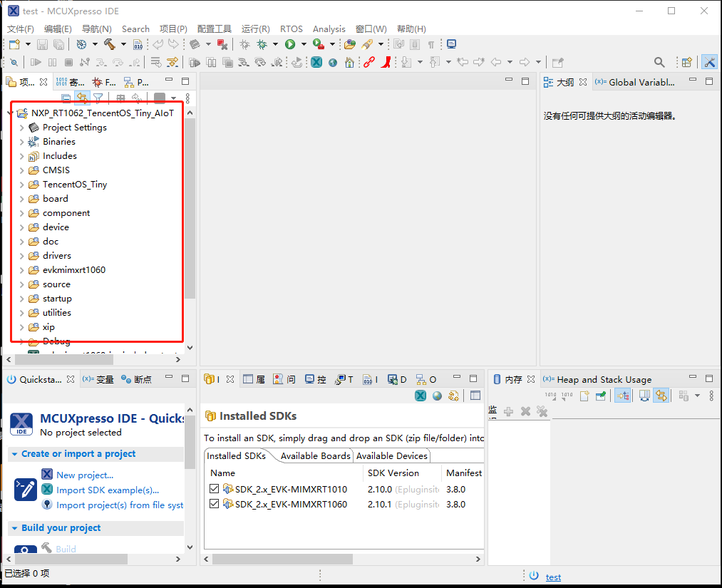Click Import project(s) from file system link
The image size is (722, 588).
click(x=120, y=505)
